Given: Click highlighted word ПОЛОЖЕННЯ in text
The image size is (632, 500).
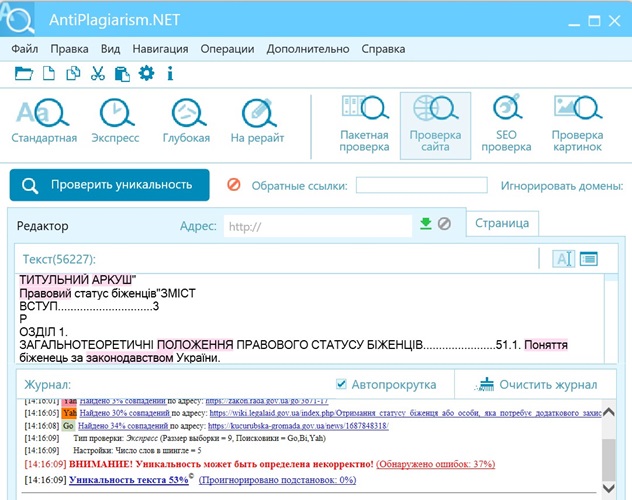Looking at the screenshot, I should click(x=195, y=345).
